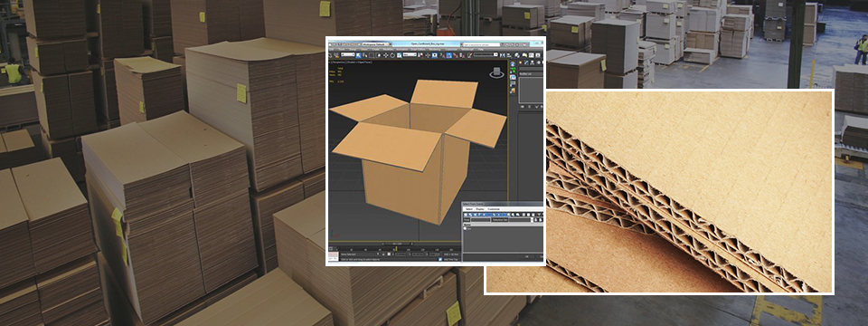Open the Modifier List dropdown
This screenshot has height=326, width=868.
pyautogui.click(x=532, y=73)
